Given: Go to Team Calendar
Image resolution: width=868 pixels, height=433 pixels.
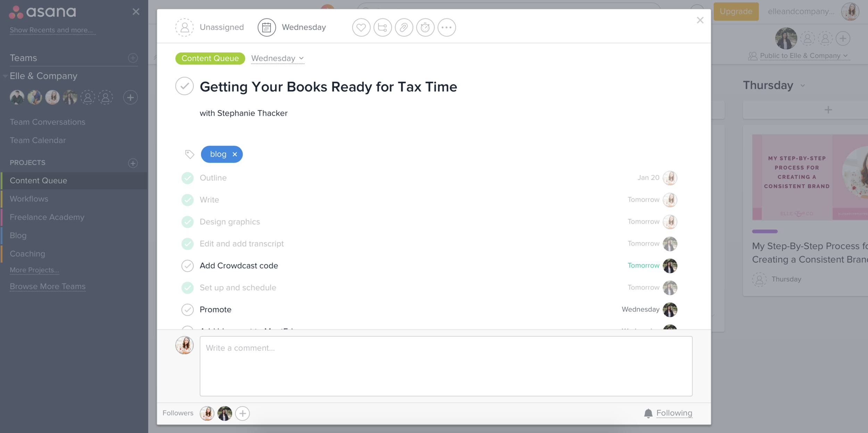Looking at the screenshot, I should click(x=38, y=140).
